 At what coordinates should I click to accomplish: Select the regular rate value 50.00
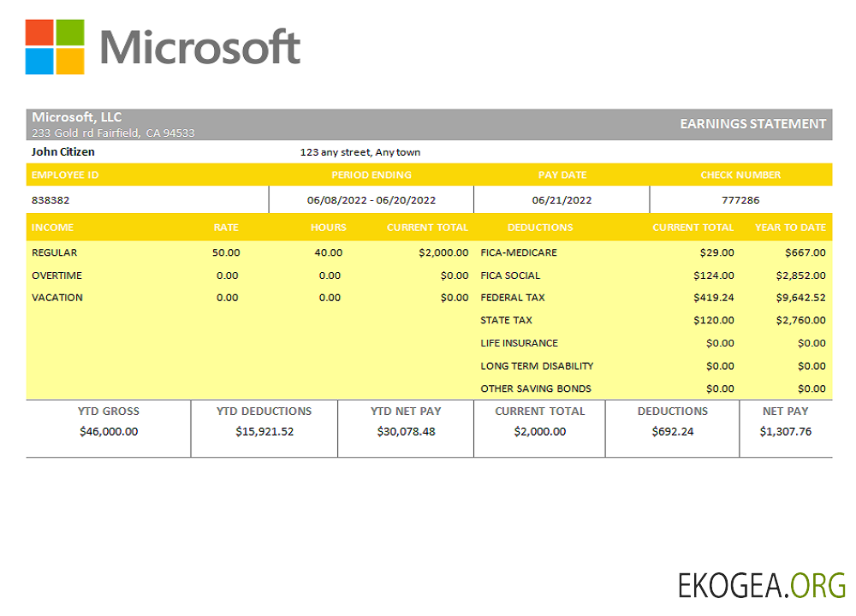pos(226,253)
